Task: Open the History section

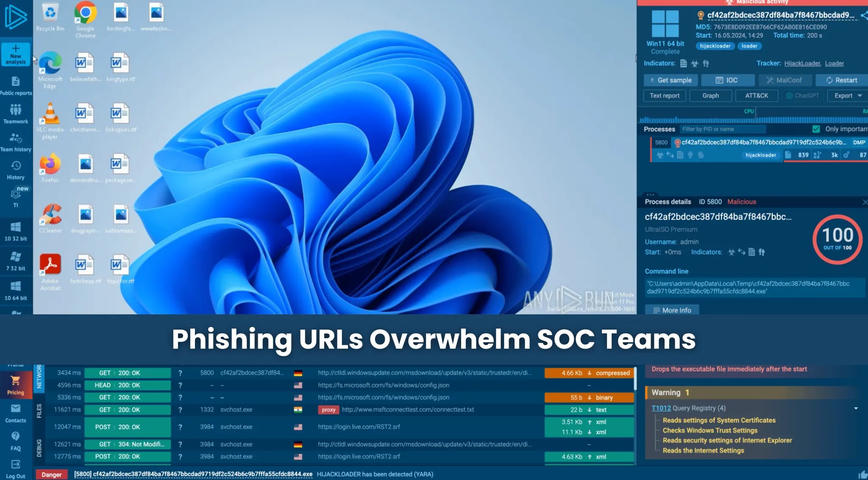Action: [16, 171]
